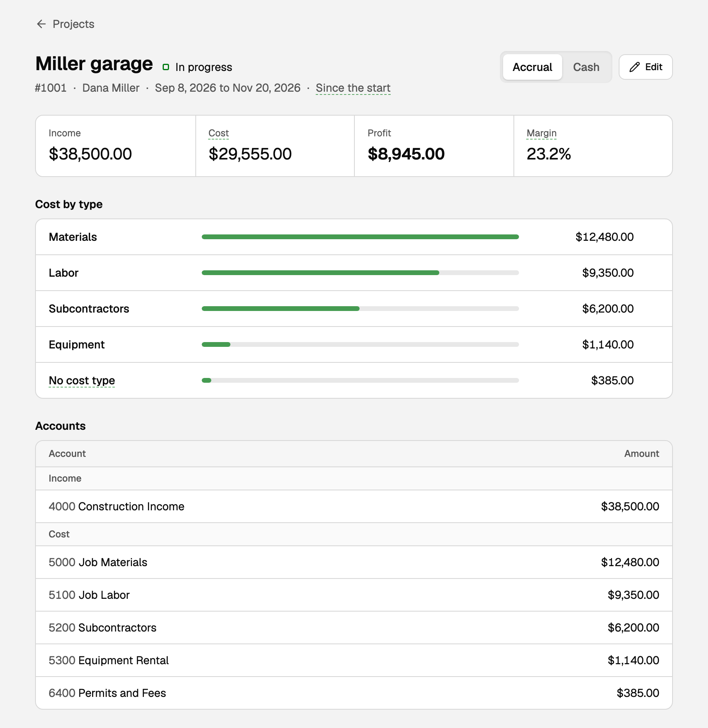Screen dimensions: 708x728
Task: Click the pencil icon on Edit button
Action: (x=635, y=67)
